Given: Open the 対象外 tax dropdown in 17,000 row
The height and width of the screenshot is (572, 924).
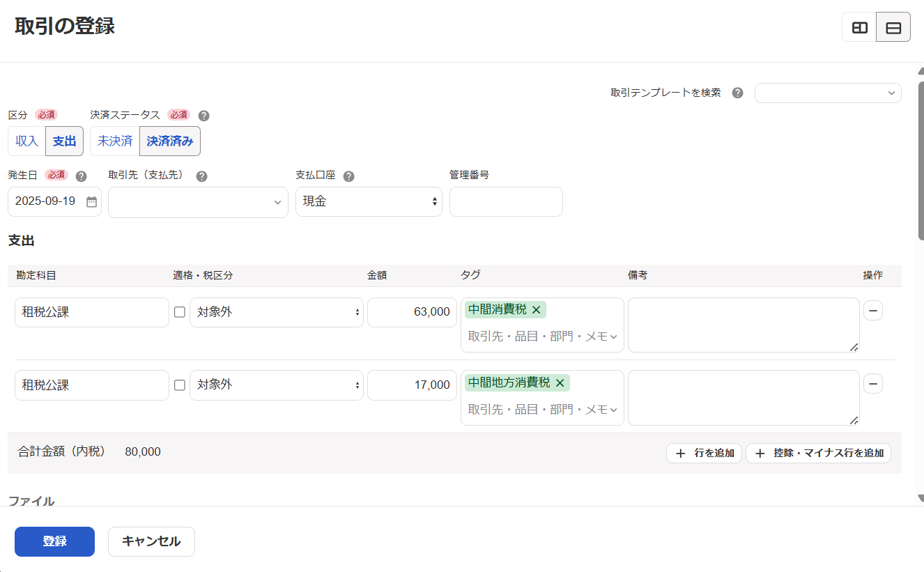Looking at the screenshot, I should 277,385.
